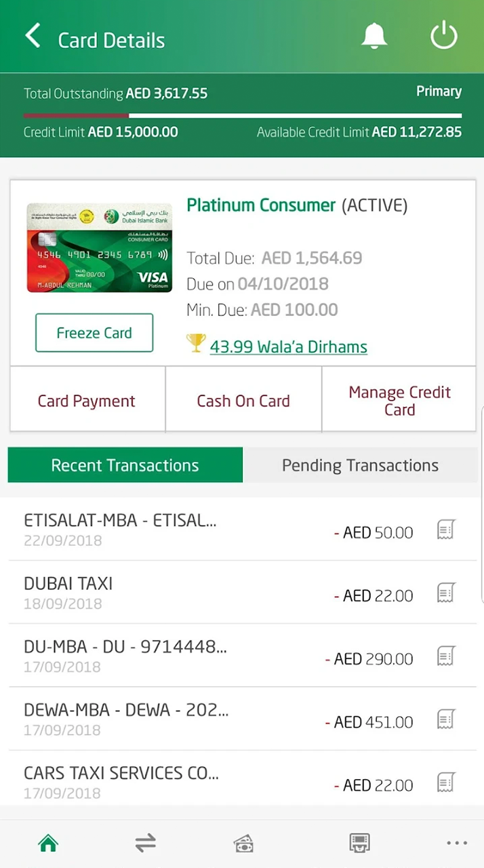
Task: Click the Freeze Card button
Action: [x=94, y=333]
